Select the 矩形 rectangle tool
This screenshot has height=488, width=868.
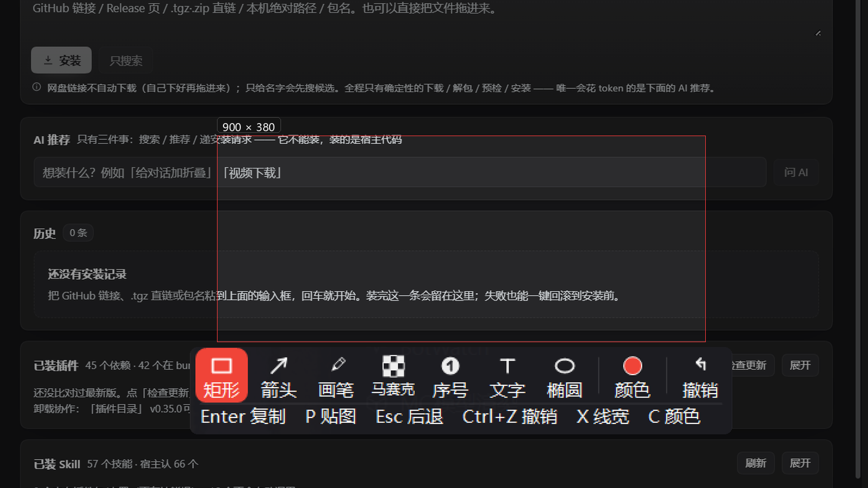[221, 375]
